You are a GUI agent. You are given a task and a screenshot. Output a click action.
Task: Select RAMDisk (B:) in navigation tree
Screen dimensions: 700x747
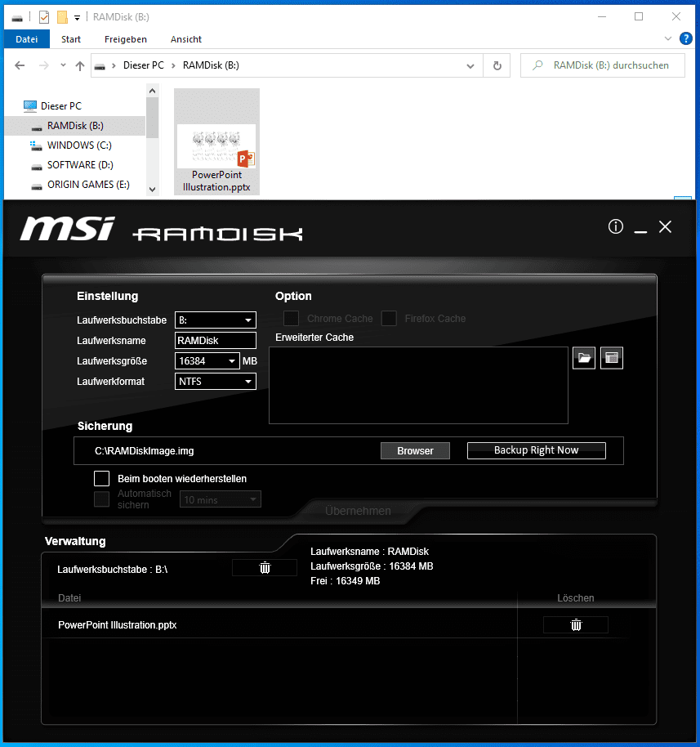(75, 126)
